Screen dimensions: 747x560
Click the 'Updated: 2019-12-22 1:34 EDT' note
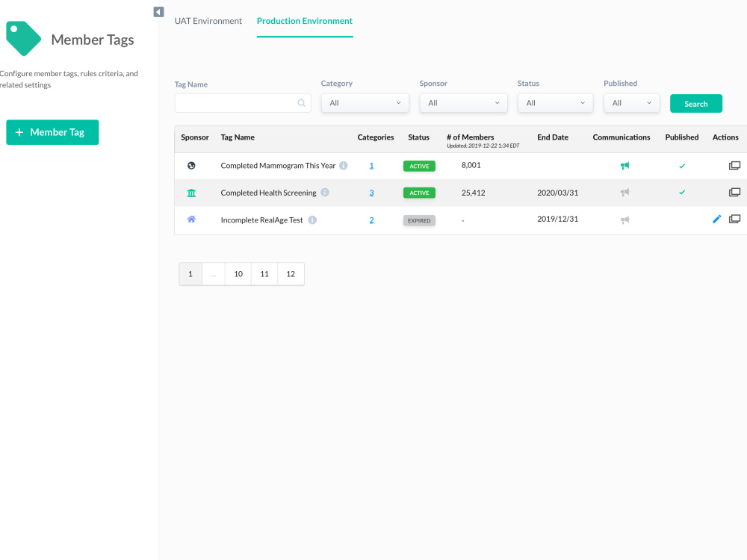coord(483,146)
